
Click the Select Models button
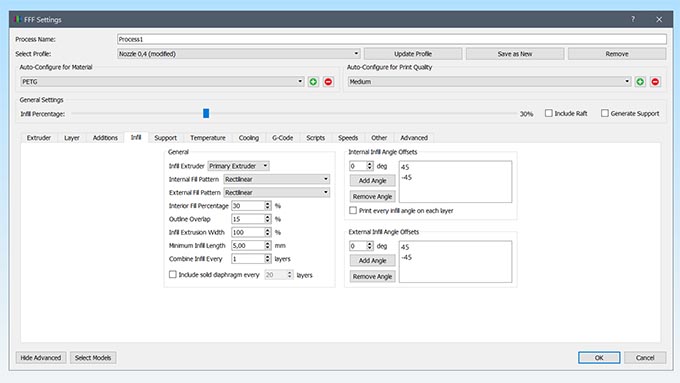pyautogui.click(x=93, y=357)
